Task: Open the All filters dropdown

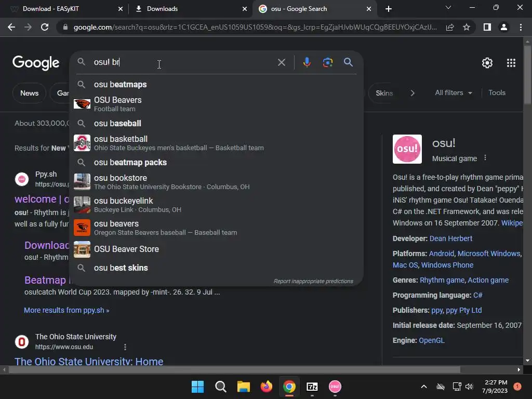Action: click(x=454, y=92)
